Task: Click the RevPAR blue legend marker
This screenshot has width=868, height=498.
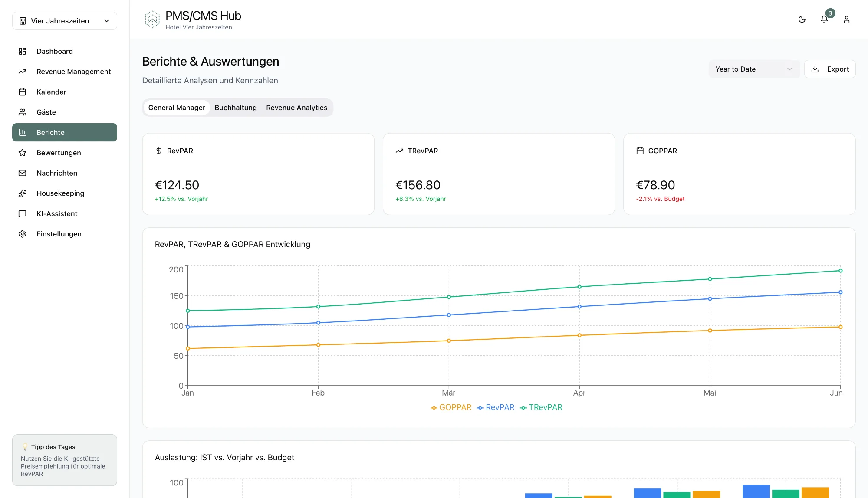Action: [480, 408]
